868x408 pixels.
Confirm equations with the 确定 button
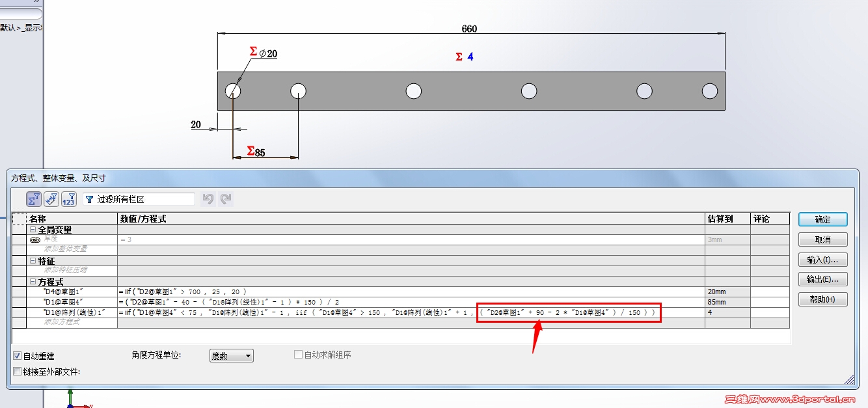[822, 219]
